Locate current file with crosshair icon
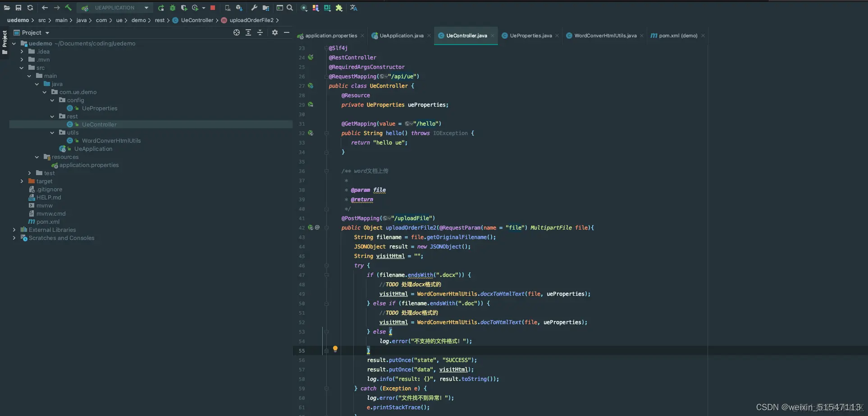Image resolution: width=868 pixels, height=416 pixels. 237,32
